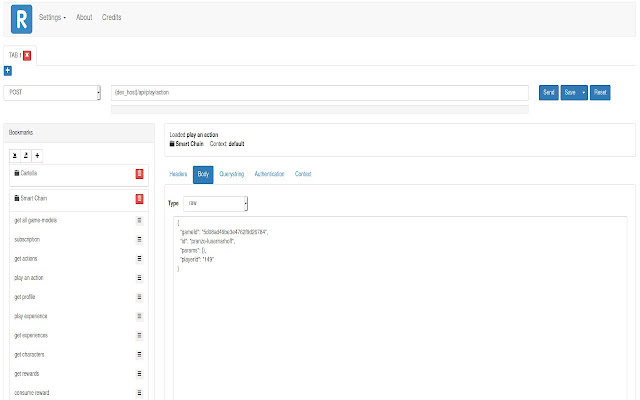Load the get characters bookmark
Viewport: 640px width, 400px height.
29,355
